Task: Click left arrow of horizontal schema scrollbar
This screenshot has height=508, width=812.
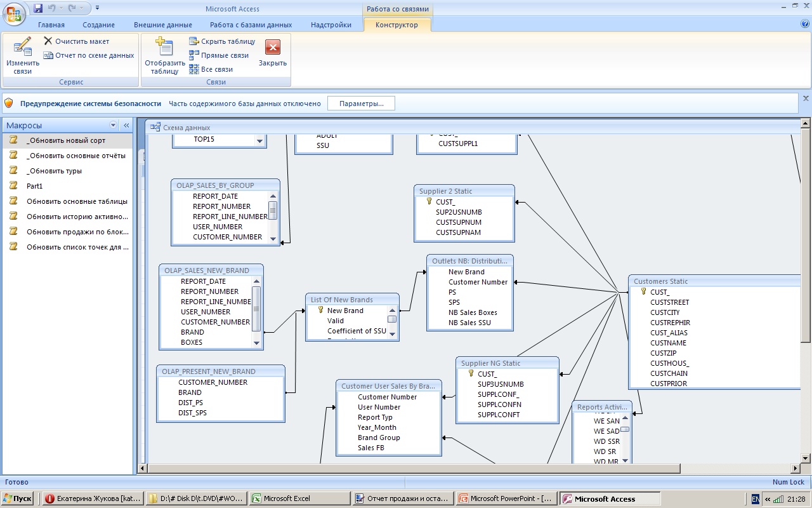Action: coord(143,468)
